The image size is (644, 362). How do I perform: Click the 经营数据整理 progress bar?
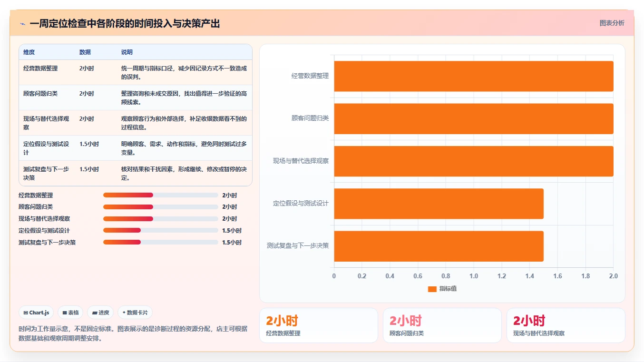[161, 195]
